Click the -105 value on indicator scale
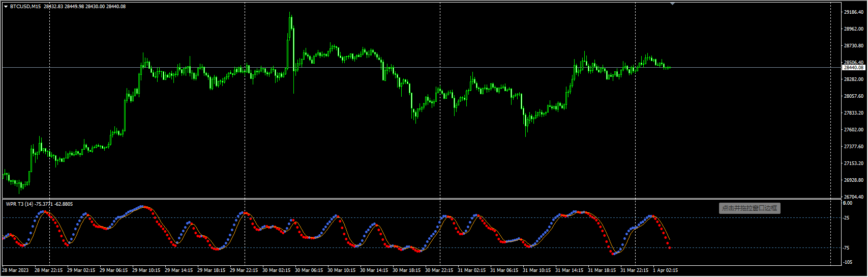868x277 pixels. point(848,263)
